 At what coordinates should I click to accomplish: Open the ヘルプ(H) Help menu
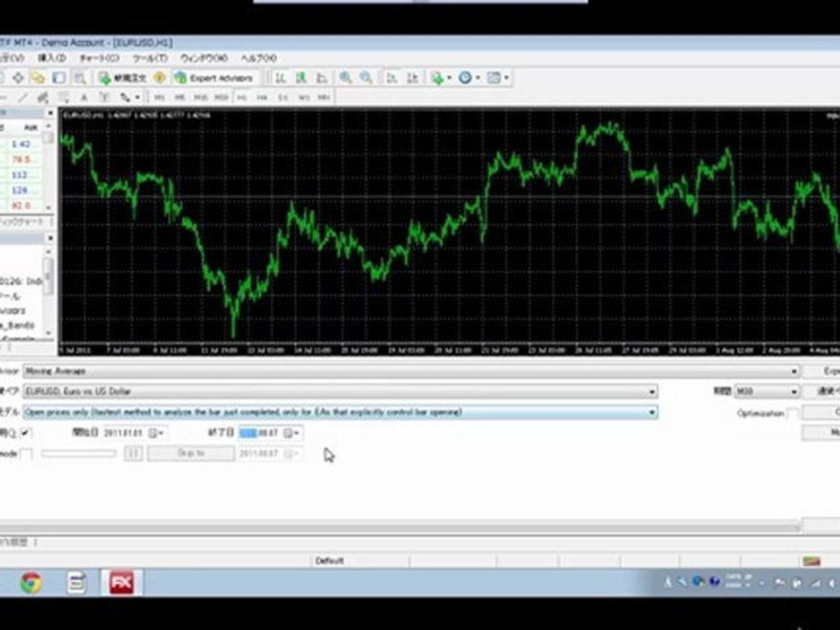(x=259, y=58)
